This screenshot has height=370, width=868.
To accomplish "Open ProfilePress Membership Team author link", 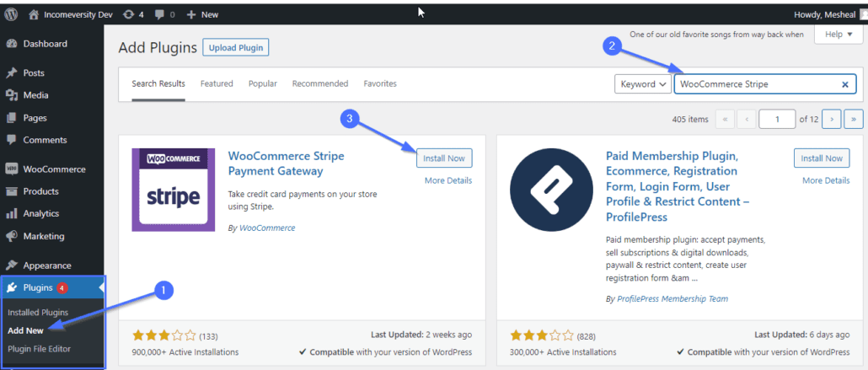I will [672, 298].
